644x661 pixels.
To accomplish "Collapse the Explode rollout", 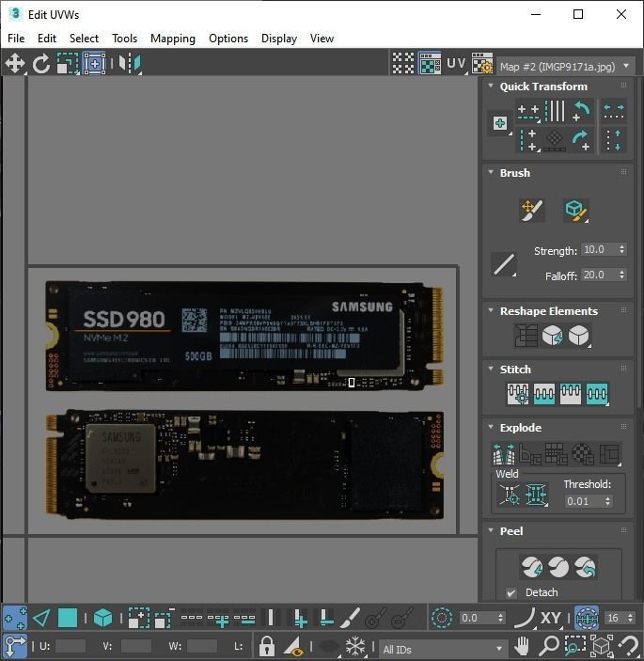I will pyautogui.click(x=491, y=427).
